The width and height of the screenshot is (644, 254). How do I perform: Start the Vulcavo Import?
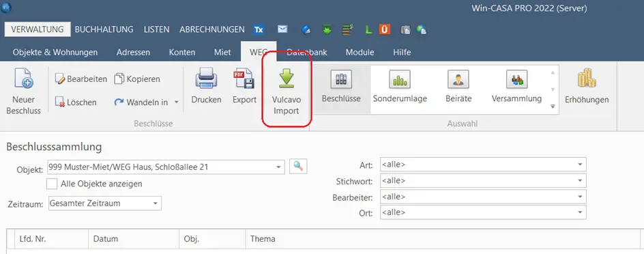coord(287,91)
